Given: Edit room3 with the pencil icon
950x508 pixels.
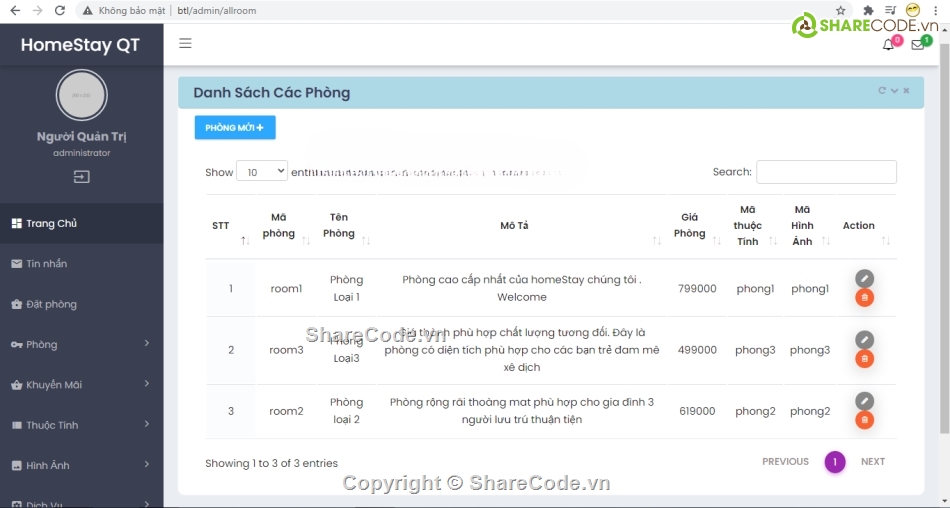Looking at the screenshot, I should (x=865, y=339).
